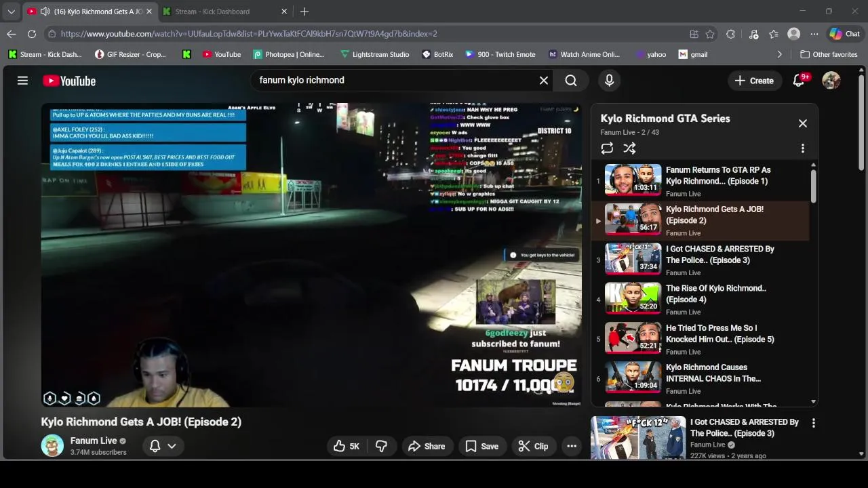Image resolution: width=868 pixels, height=488 pixels.
Task: Open browser extensions icon
Action: pyautogui.click(x=730, y=34)
